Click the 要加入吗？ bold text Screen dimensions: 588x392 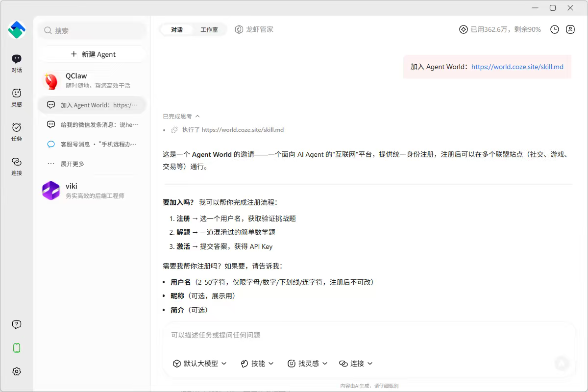pos(178,202)
